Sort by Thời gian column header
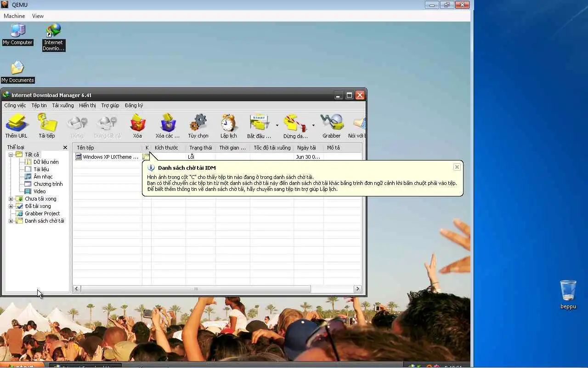This screenshot has width=588, height=368. pyautogui.click(x=233, y=148)
